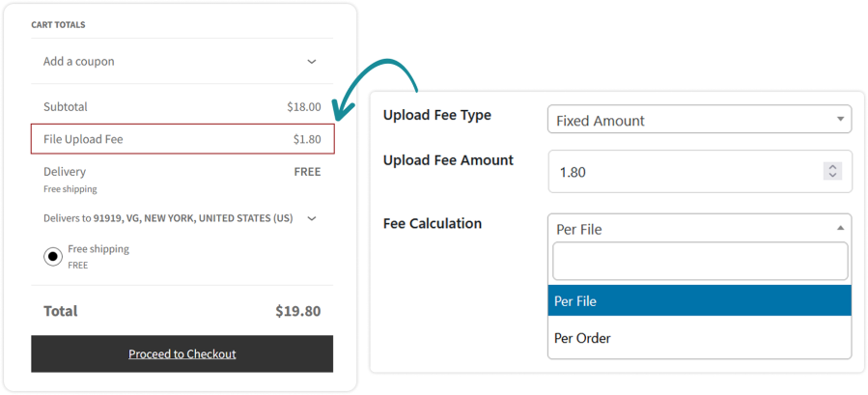Expand the Delivers to address chevron
868x395 pixels.
[311, 218]
